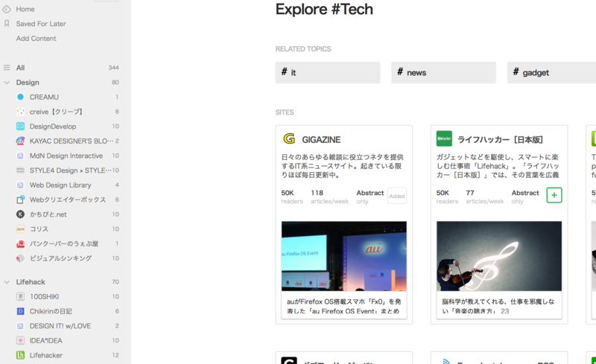
Task: Click the GIGAZINE description text
Action: click(343, 166)
